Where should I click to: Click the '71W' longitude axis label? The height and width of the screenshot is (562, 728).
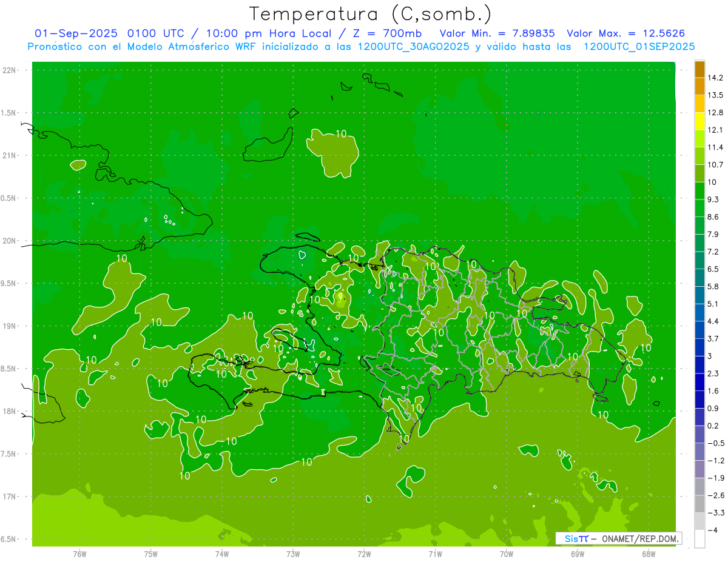click(435, 554)
